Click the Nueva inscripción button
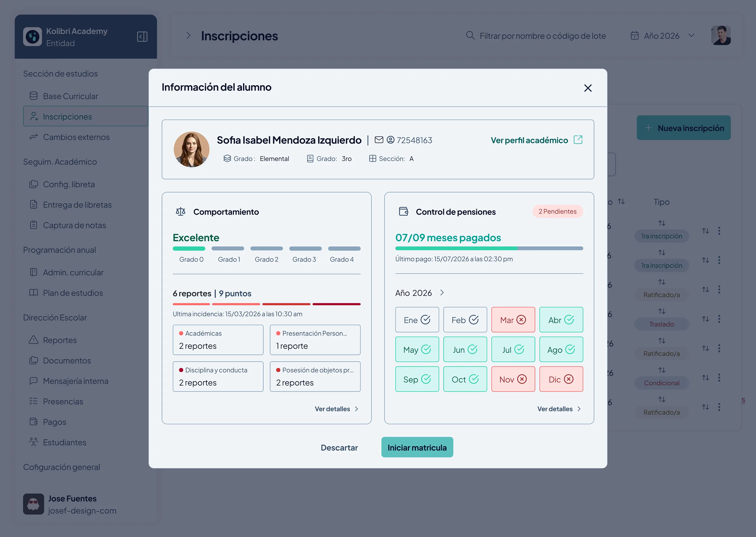The image size is (756, 537). click(x=684, y=128)
